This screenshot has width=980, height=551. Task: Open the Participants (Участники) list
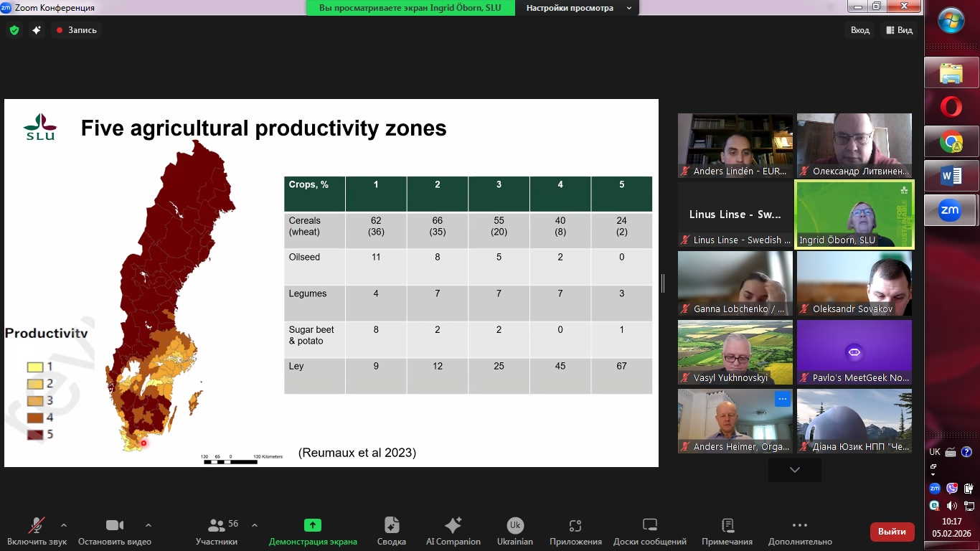click(216, 531)
